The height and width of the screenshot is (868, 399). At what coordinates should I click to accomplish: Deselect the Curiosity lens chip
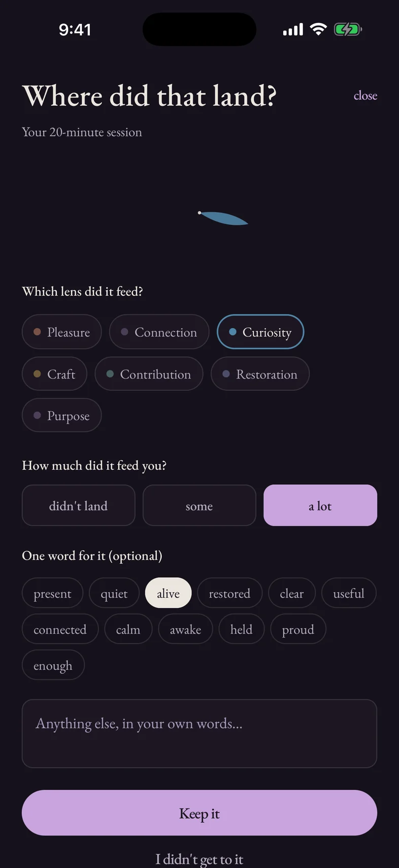[x=260, y=332]
